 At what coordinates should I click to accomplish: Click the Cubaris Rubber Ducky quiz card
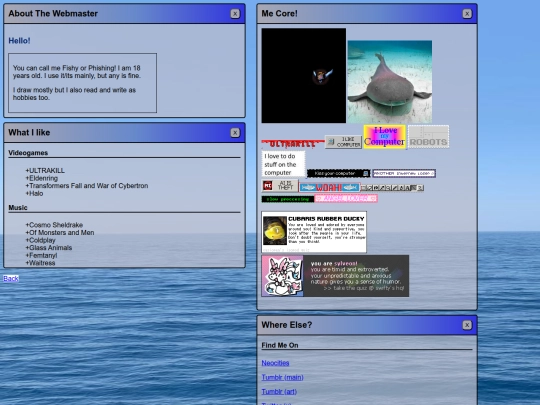[314, 232]
